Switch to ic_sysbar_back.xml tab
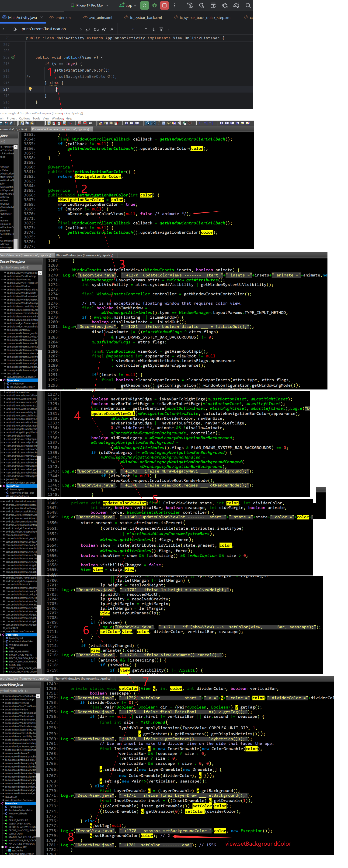This screenshot has width=348, height=868. coord(143,17)
